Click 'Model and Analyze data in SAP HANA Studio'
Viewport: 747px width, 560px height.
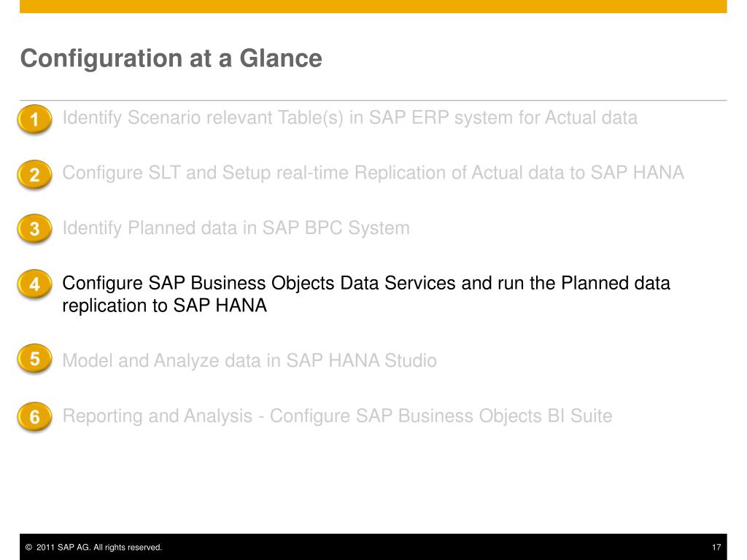pyautogui.click(x=249, y=360)
